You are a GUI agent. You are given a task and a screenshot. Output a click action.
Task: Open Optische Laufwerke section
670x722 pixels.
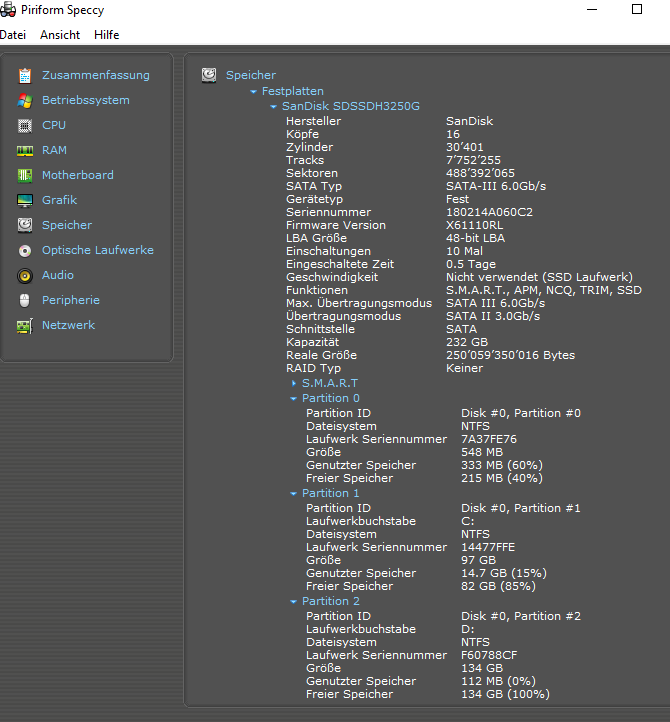(x=98, y=250)
